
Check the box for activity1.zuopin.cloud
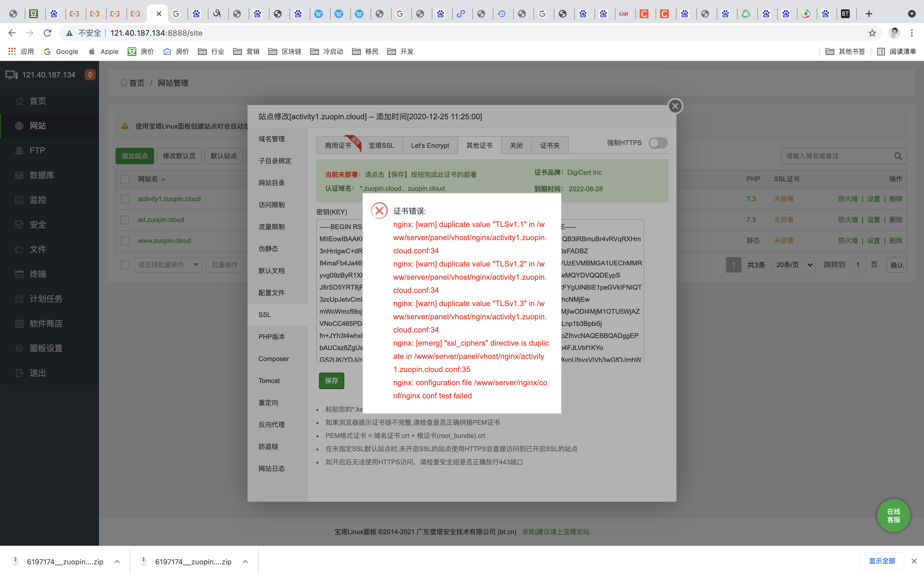click(125, 199)
